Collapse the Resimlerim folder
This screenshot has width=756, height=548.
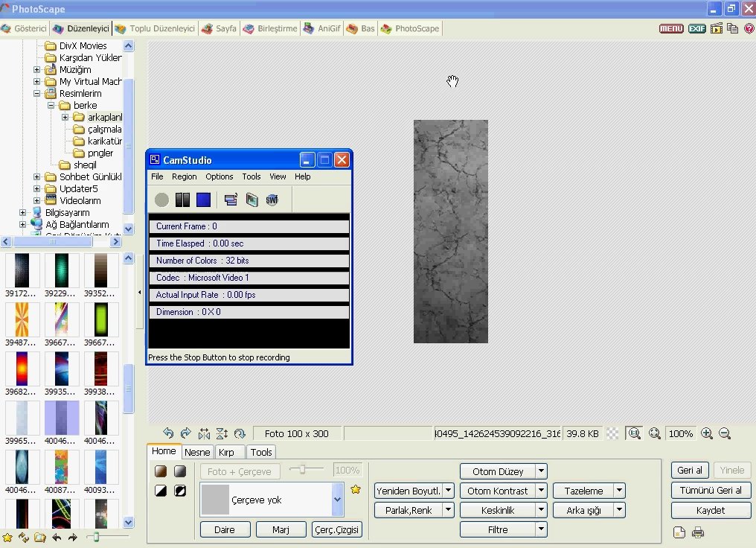click(36, 94)
